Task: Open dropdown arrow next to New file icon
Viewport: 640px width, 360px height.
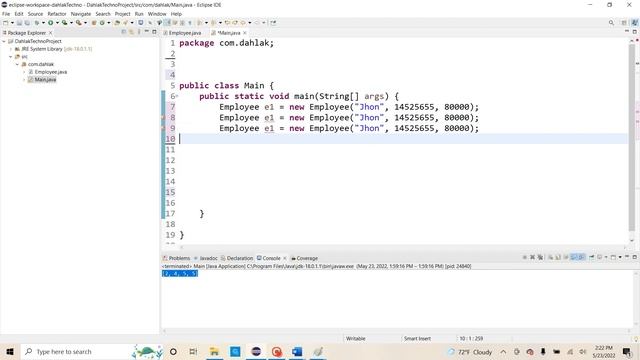Action: pyautogui.click(x=12, y=23)
